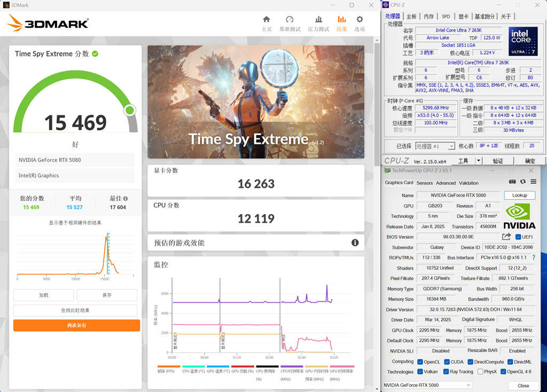
Task: Toggle the Ray Tracing checkbox
Action: coord(446,371)
